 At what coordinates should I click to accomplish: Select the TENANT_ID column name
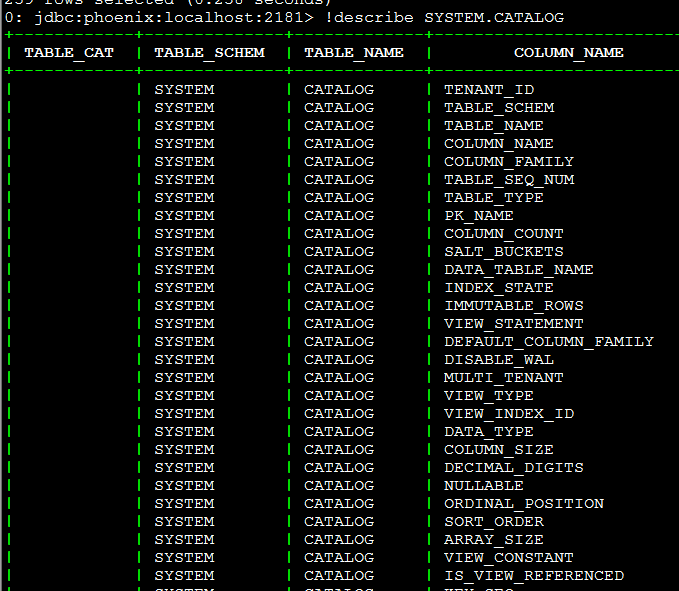(x=489, y=90)
